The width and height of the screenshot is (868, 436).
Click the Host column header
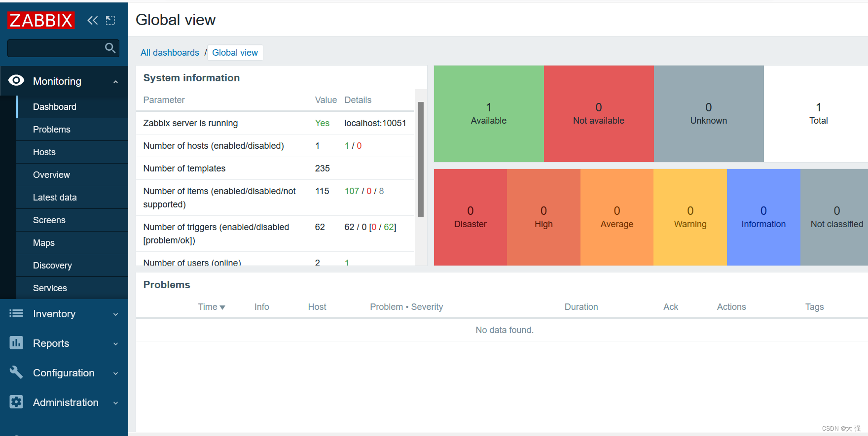pos(317,307)
